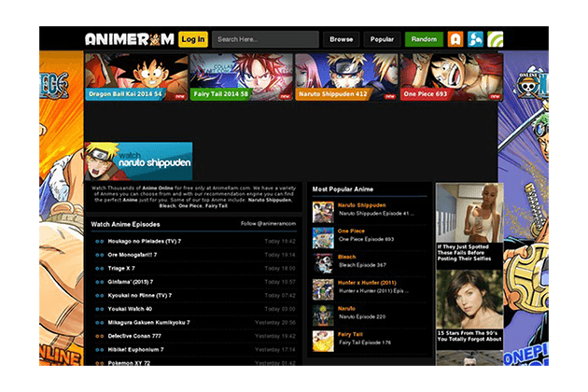Click blue dots icon beside Hibike! Euphonium 7
This screenshot has height=392, width=588.
click(99, 349)
